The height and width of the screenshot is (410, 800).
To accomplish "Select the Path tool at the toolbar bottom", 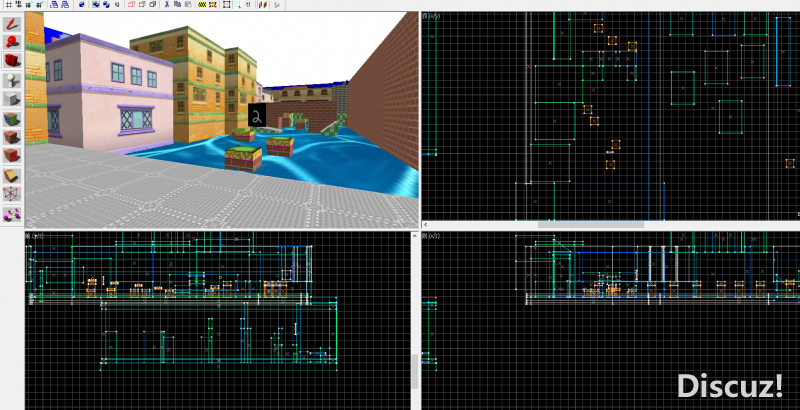I will tap(12, 213).
